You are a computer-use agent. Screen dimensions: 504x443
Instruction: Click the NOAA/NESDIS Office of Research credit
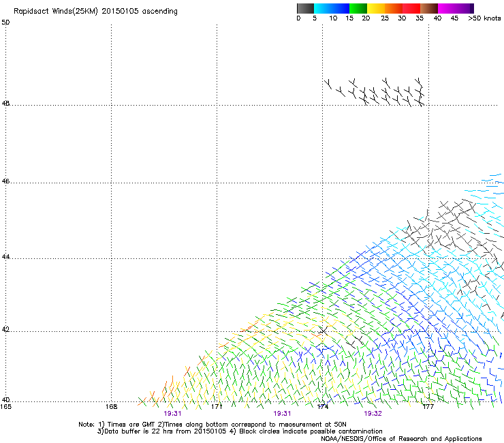pyautogui.click(x=401, y=439)
